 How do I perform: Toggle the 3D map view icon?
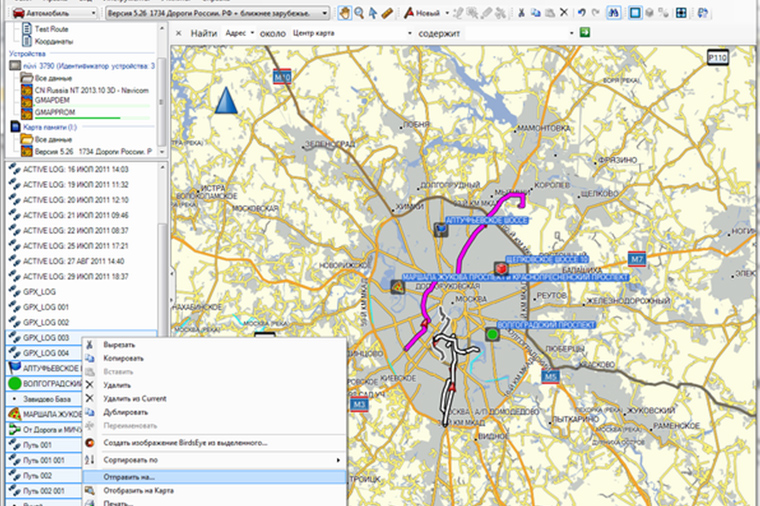[649, 13]
